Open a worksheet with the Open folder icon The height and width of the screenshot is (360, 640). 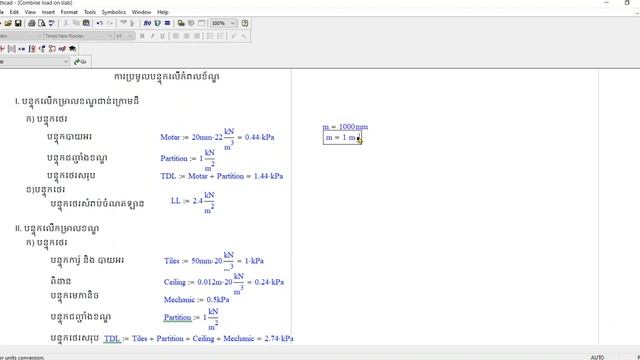[8, 23]
